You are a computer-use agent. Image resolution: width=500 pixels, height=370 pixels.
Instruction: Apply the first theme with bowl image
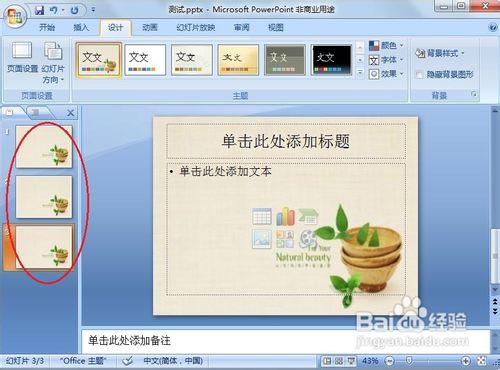99,60
